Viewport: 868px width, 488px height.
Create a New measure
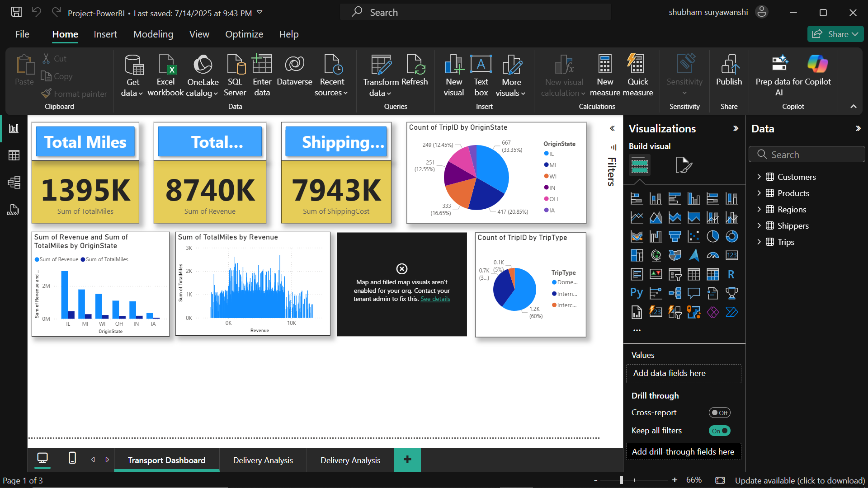point(605,75)
